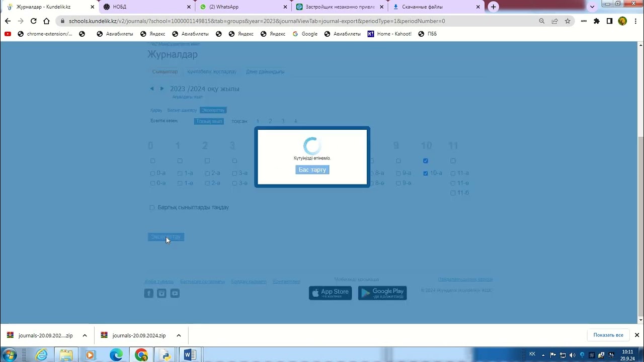Bookmark this page with the star
644x362 pixels.
[x=568, y=21]
